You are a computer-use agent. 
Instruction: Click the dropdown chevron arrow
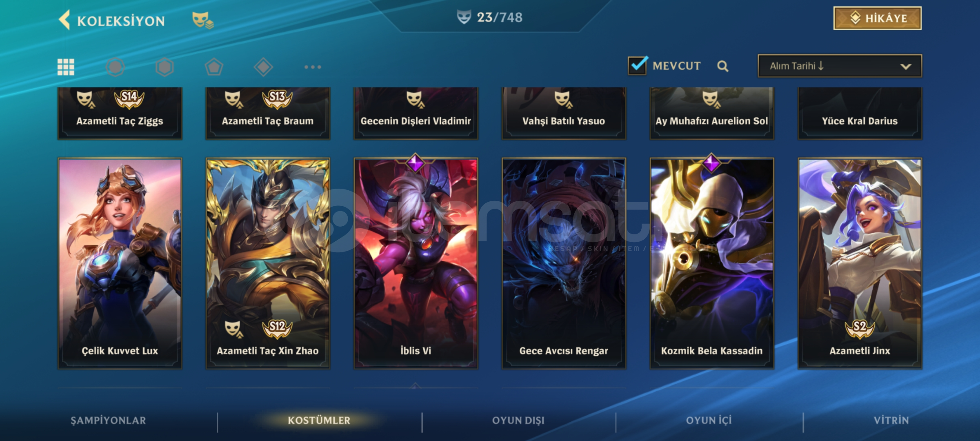click(906, 67)
